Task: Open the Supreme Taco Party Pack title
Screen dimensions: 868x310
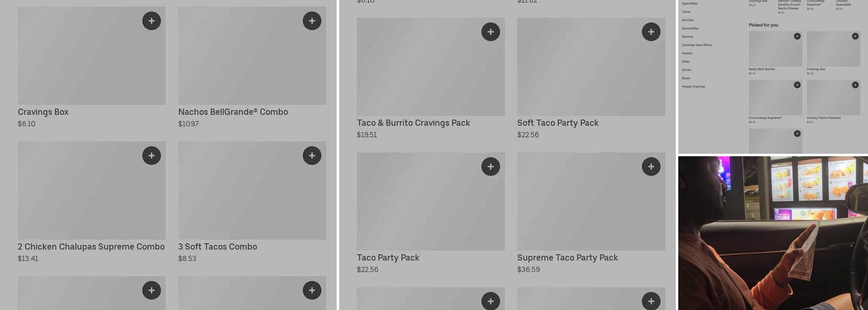Action: (x=567, y=258)
